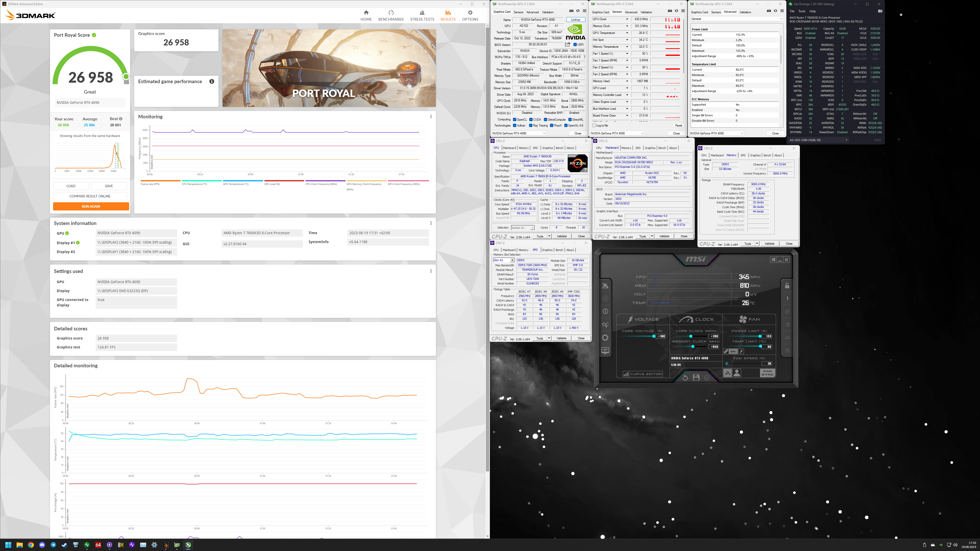Go to BENCHMARKS in 3DMark
This screenshot has height=551, width=980.
pos(391,16)
